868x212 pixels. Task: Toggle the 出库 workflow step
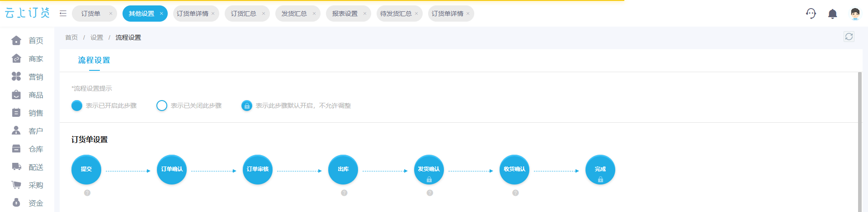[343, 170]
